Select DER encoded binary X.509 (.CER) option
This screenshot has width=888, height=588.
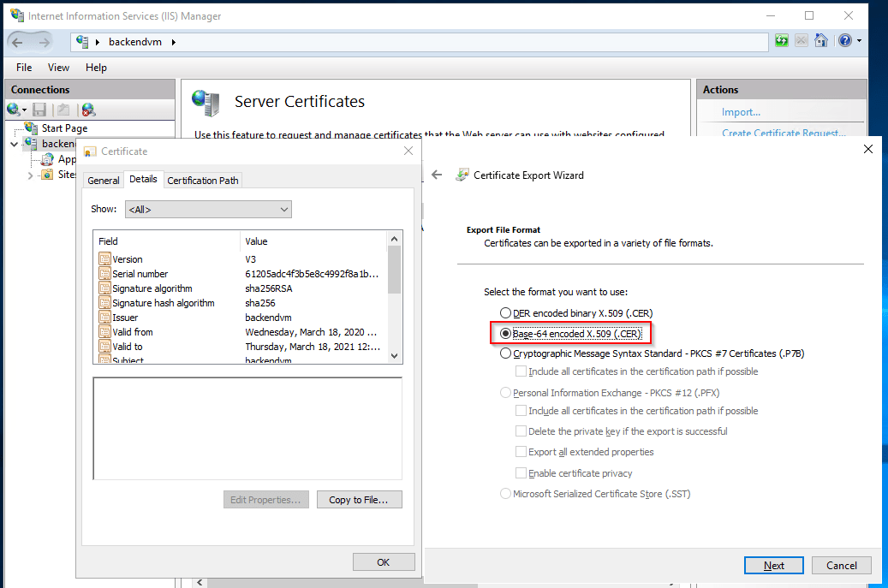coord(576,313)
